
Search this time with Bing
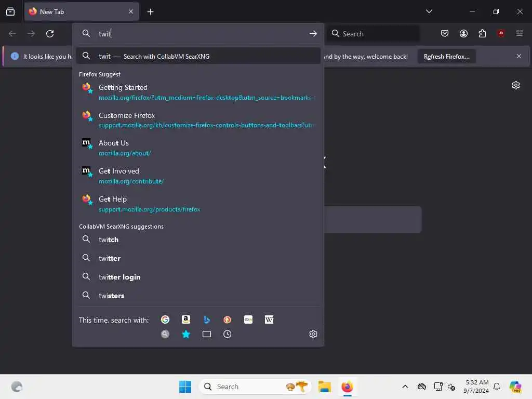pos(207,320)
